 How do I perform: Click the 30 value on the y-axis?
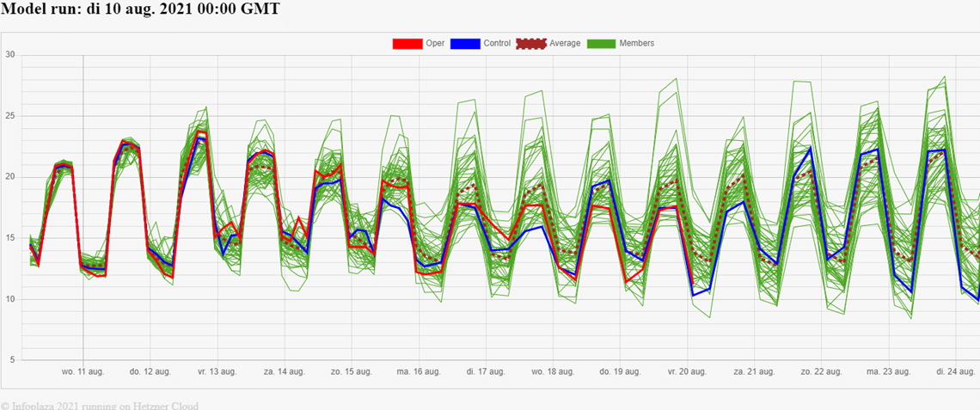click(10, 55)
